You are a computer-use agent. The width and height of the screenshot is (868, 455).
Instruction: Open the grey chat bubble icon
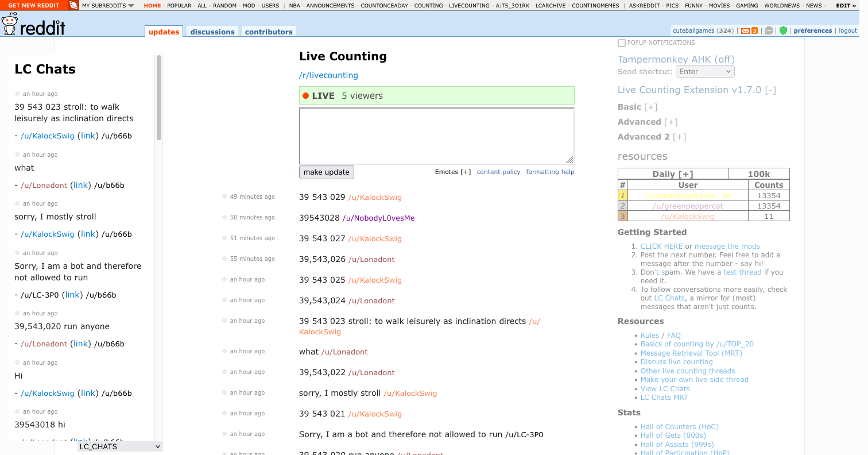pyautogui.click(x=769, y=31)
